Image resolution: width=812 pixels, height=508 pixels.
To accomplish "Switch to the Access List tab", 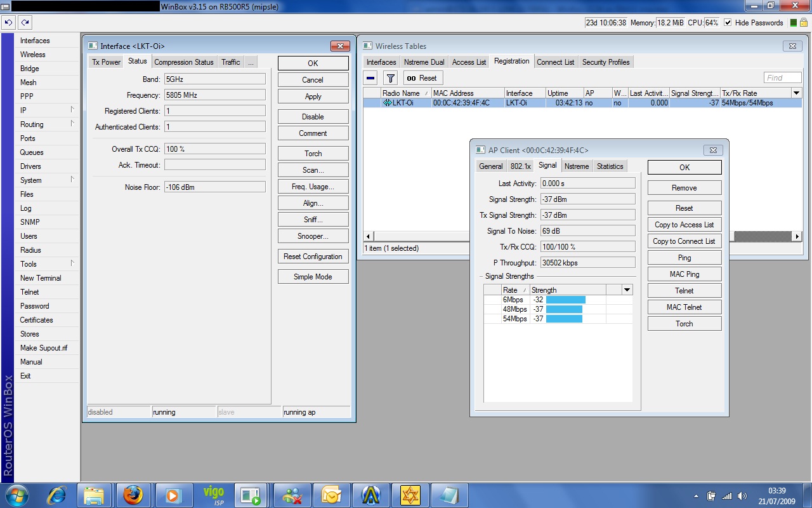I will coord(469,62).
